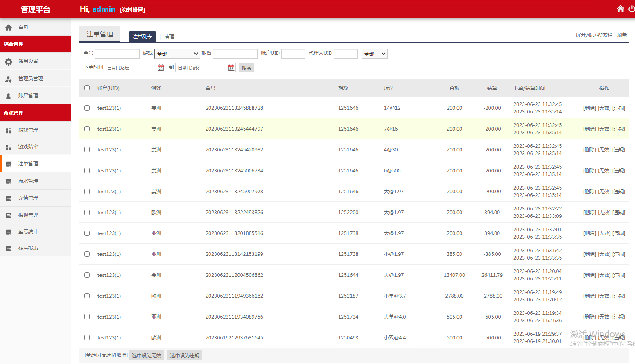Viewport: 635px width, 364px height.
Task: Expand the 游戏 dropdown filter
Action: 177,54
